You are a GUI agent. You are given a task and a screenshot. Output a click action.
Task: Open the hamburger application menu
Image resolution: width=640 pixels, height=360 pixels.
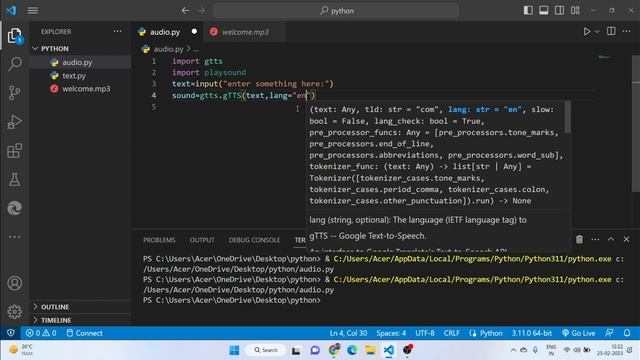coord(33,11)
